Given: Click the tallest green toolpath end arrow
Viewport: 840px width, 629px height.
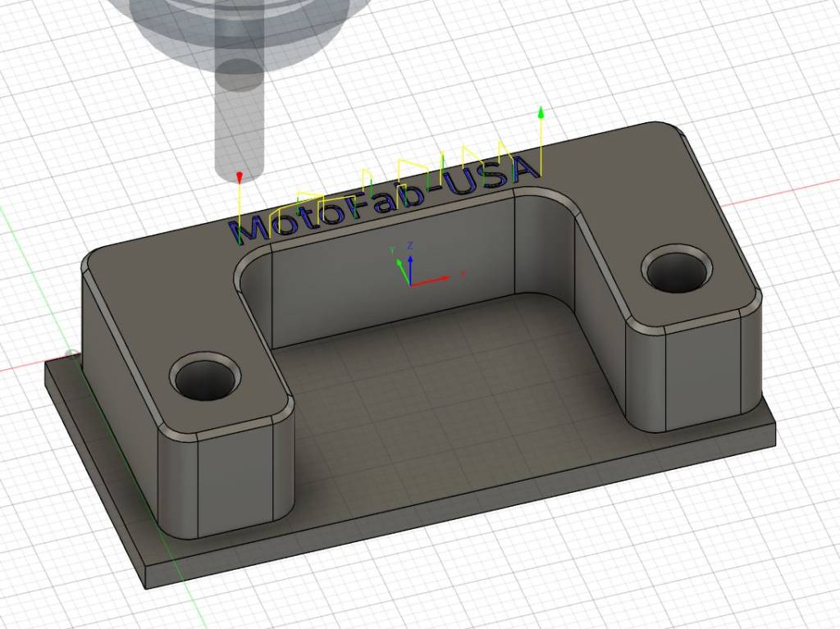Looking at the screenshot, I should [x=541, y=112].
